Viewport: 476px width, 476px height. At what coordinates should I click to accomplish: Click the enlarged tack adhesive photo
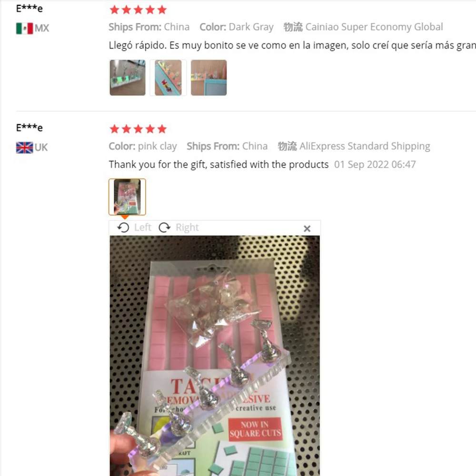[x=215, y=356]
